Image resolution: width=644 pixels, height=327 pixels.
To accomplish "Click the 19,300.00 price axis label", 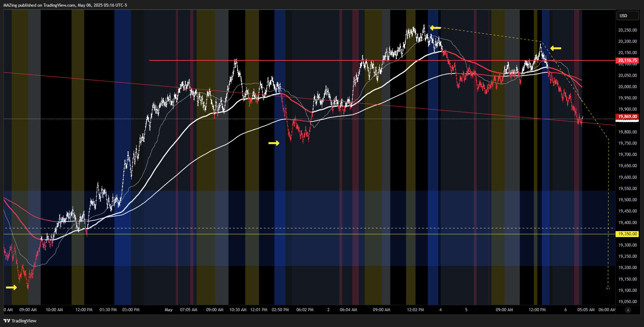I will [628, 245].
